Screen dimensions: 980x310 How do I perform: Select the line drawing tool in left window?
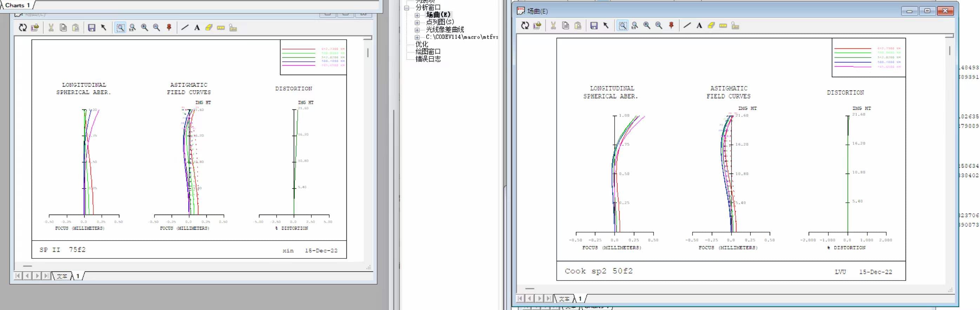(x=185, y=28)
